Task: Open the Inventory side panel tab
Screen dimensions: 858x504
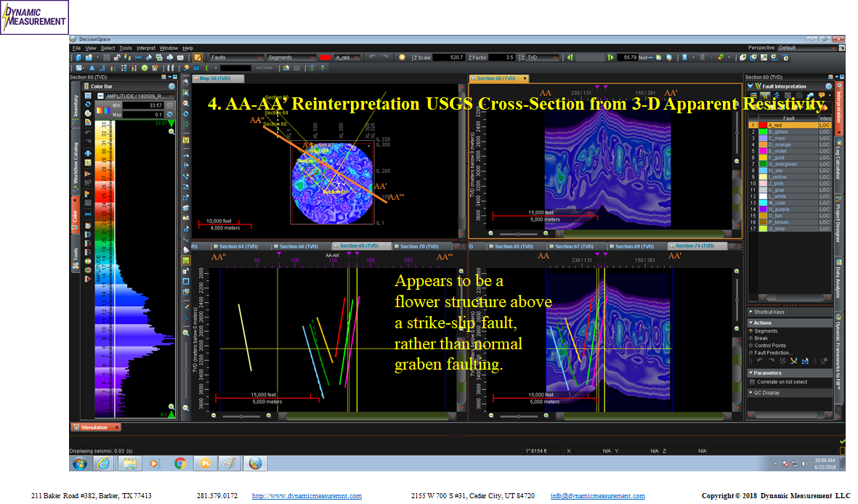Action: point(76,105)
